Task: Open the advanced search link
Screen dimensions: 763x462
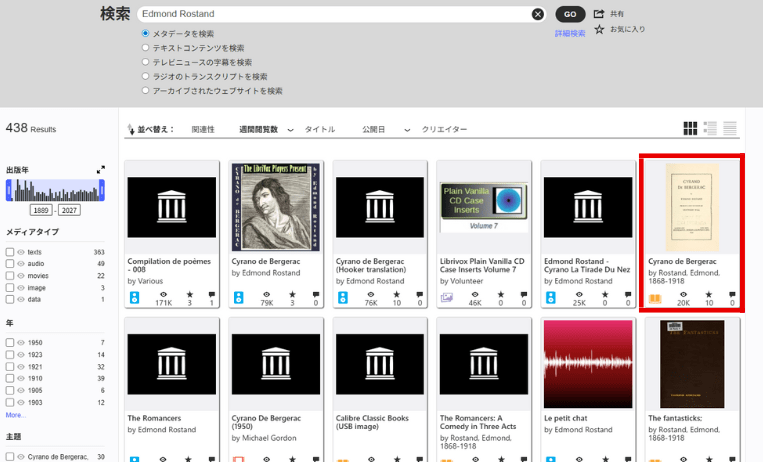Action: click(570, 33)
